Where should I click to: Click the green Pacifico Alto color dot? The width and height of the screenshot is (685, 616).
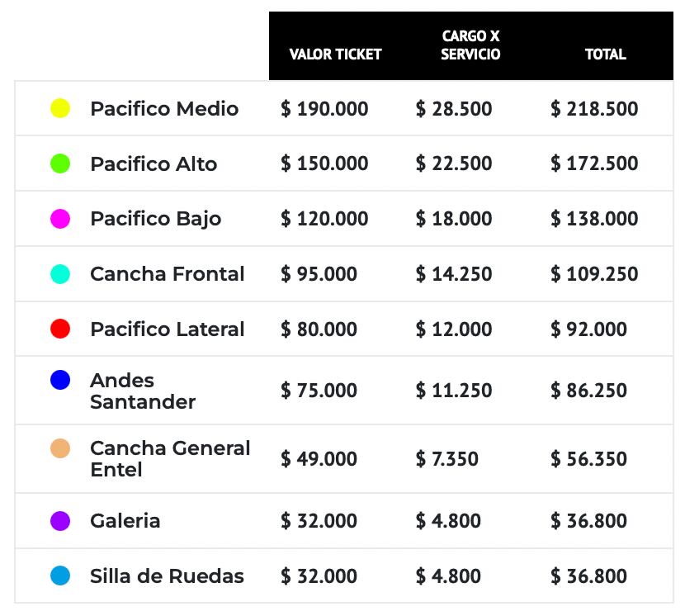pos(60,163)
